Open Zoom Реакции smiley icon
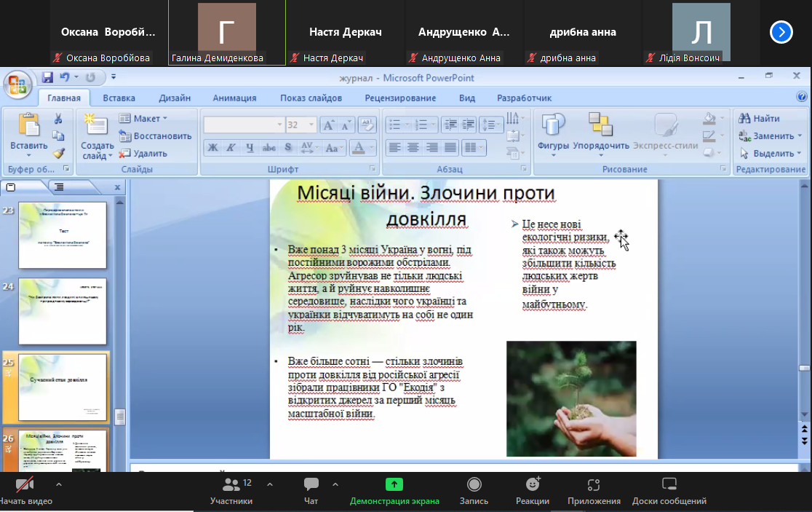 click(532, 484)
